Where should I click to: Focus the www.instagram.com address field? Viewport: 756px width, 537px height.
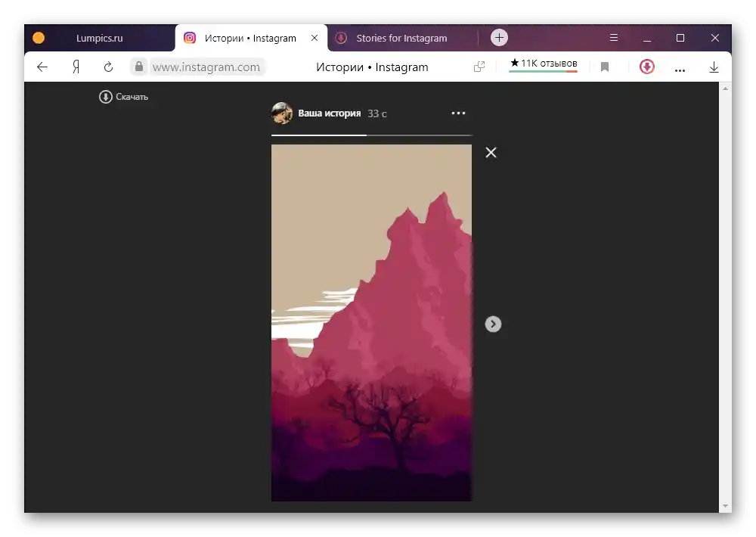(206, 67)
